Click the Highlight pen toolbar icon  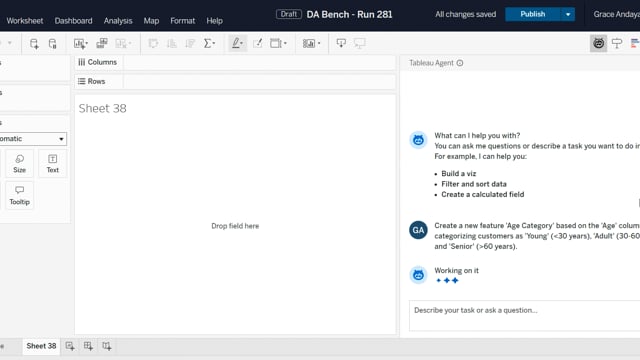[237, 43]
